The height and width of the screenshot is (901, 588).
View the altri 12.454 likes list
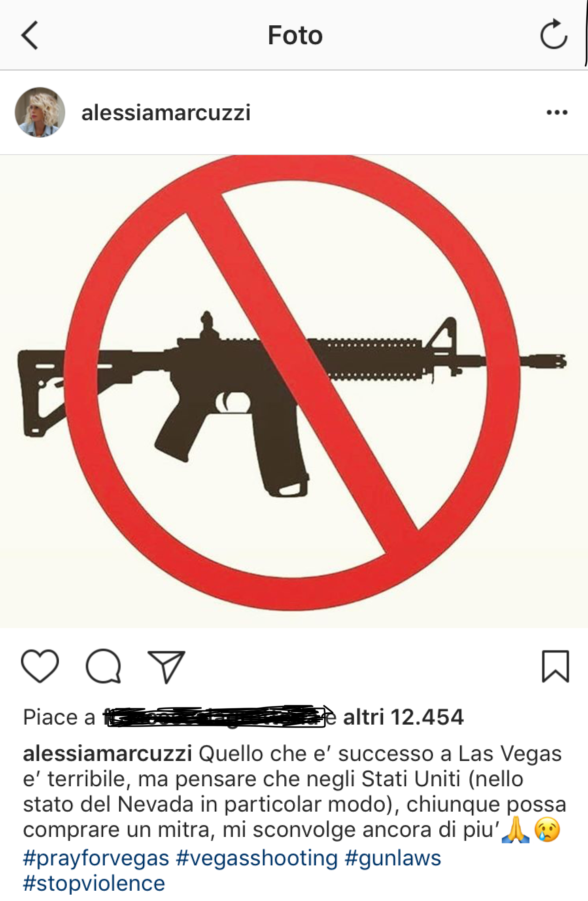point(403,717)
